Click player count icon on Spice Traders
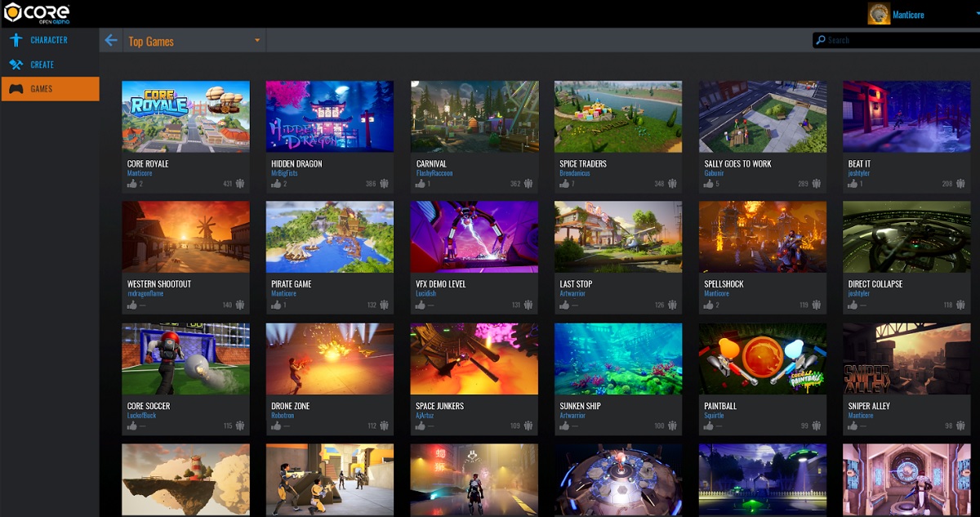Viewport: 980px width, 517px height. pos(673,184)
